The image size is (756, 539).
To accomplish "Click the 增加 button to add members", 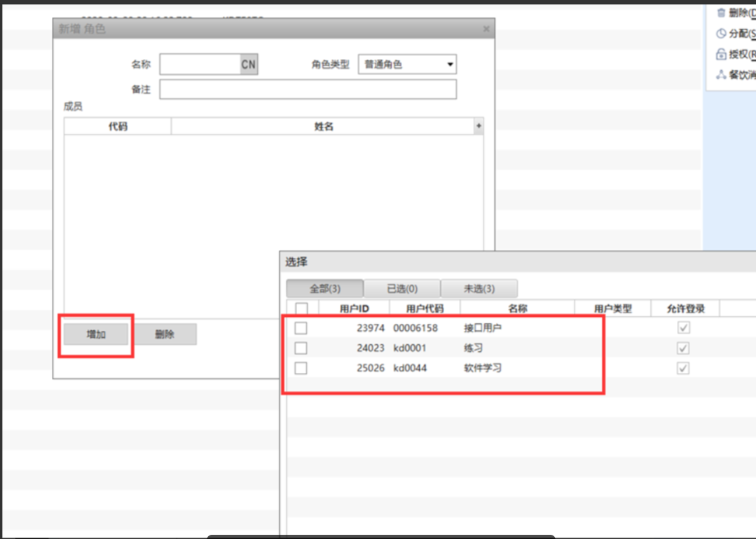I will click(96, 334).
